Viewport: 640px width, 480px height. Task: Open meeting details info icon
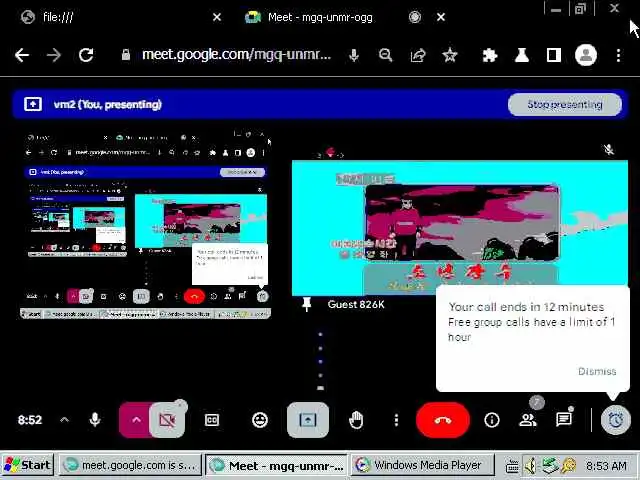pos(492,420)
